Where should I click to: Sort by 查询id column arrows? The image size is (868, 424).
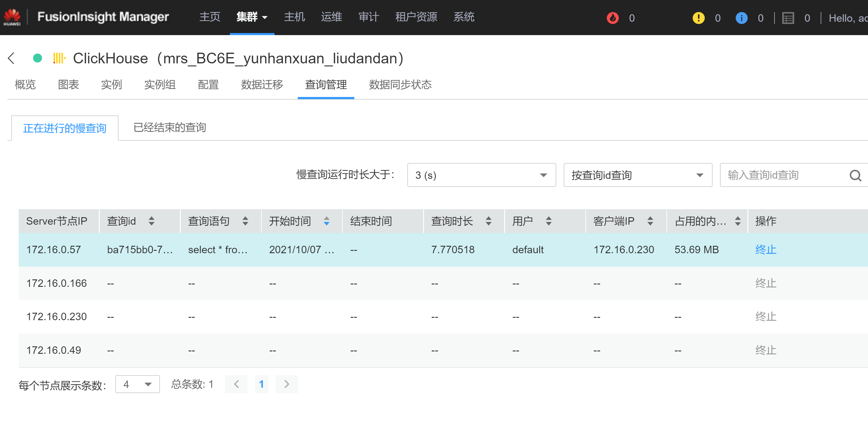(x=152, y=221)
